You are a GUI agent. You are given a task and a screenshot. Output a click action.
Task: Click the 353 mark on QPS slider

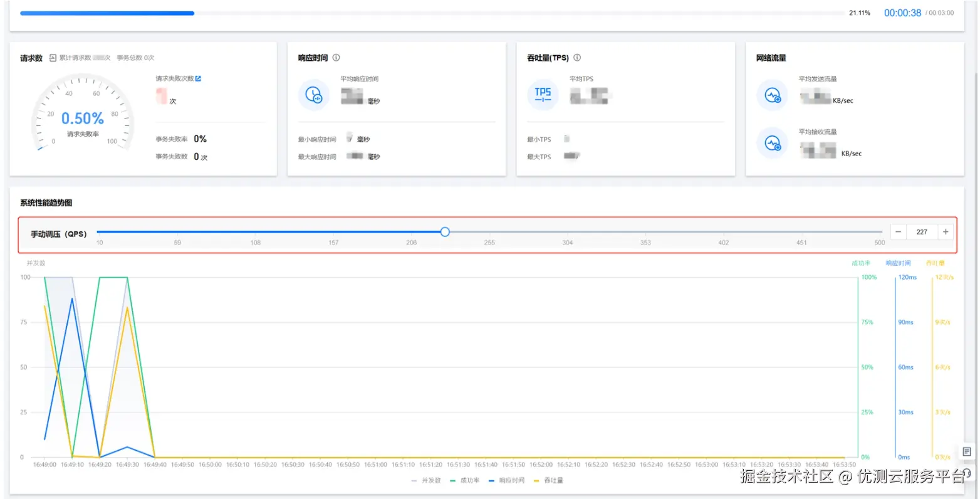[x=645, y=243]
